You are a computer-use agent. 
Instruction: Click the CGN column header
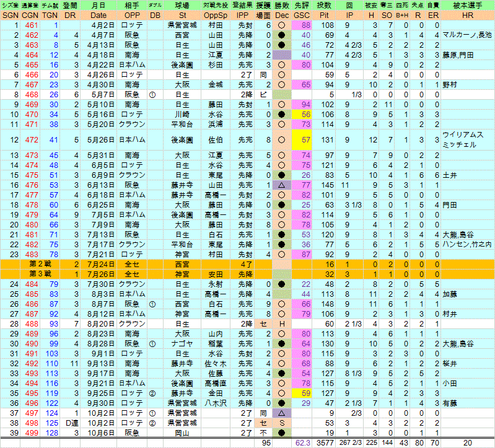30,15
